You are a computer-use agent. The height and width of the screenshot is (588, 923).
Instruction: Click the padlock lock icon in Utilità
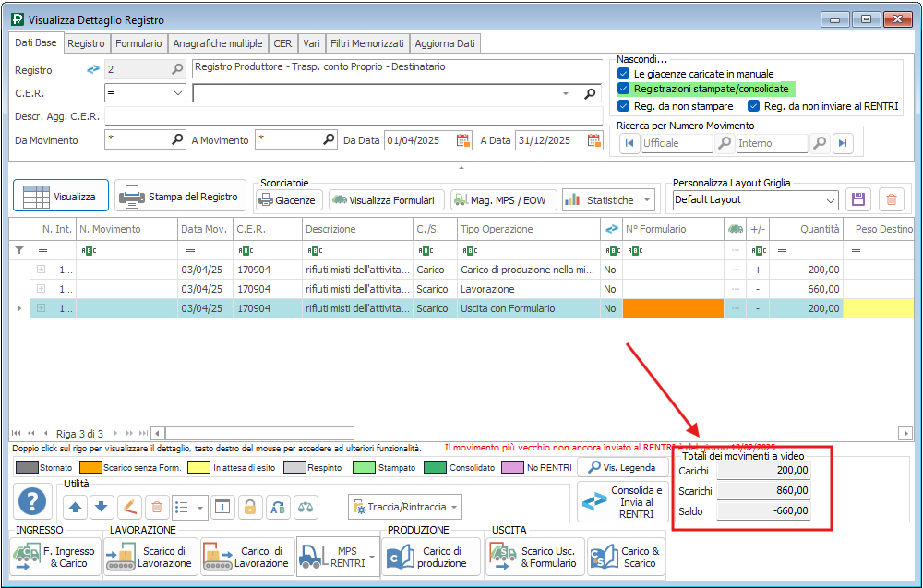249,507
